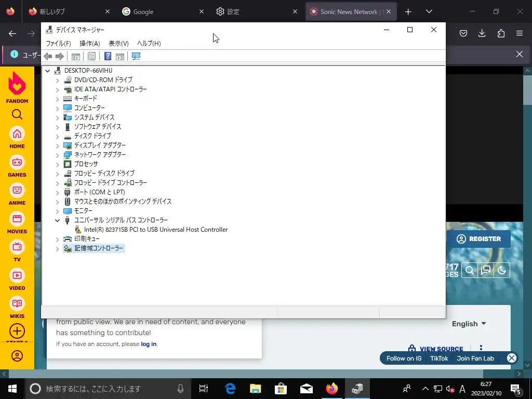This screenshot has width=532, height=399.
Task: Open 操作(A) menu
Action: (89, 44)
